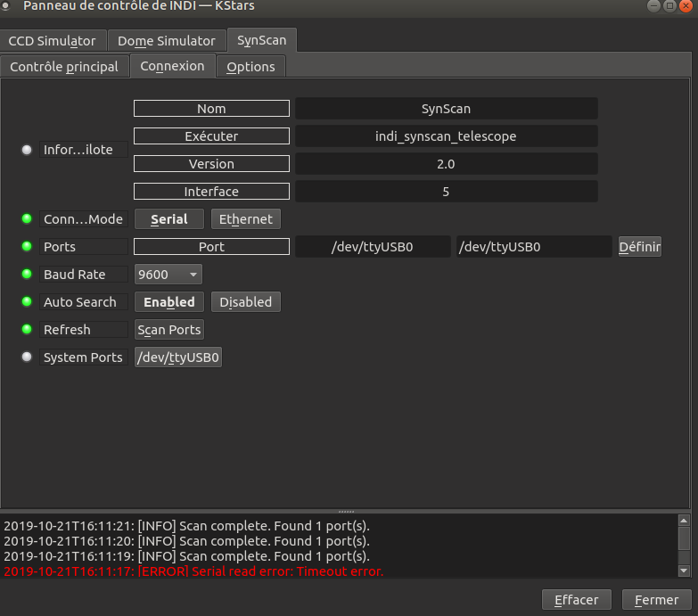Click the 16:11:21 Scan complete log entry
The height and width of the screenshot is (616, 698).
[x=186, y=526]
